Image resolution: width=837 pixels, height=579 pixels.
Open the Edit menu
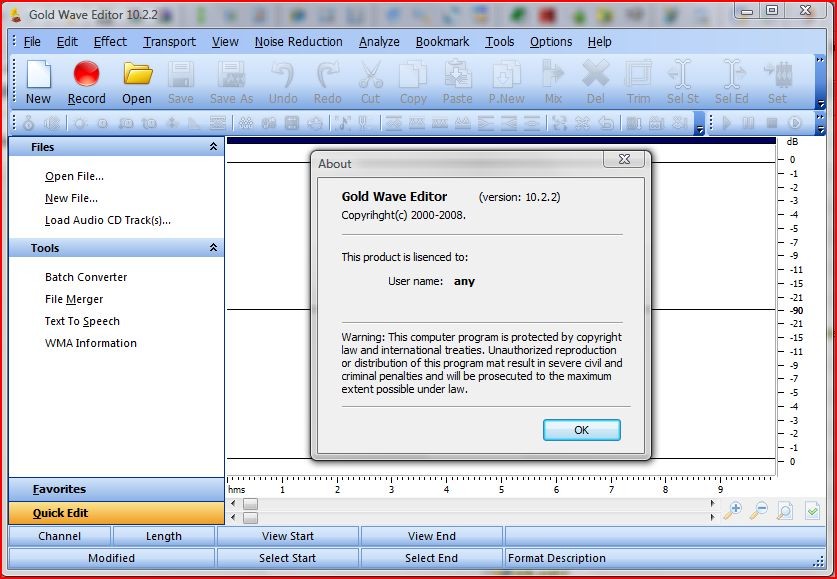click(67, 42)
